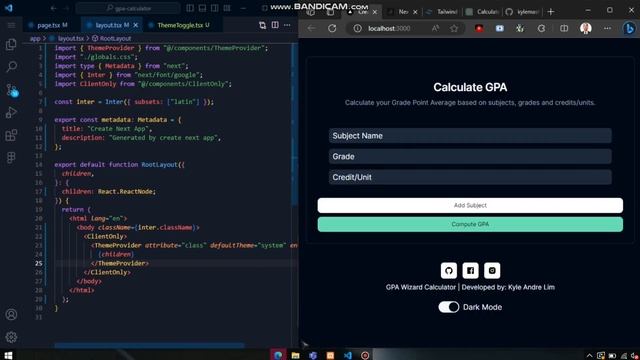Open the Manage gear menu in VS Code

(x=11, y=337)
